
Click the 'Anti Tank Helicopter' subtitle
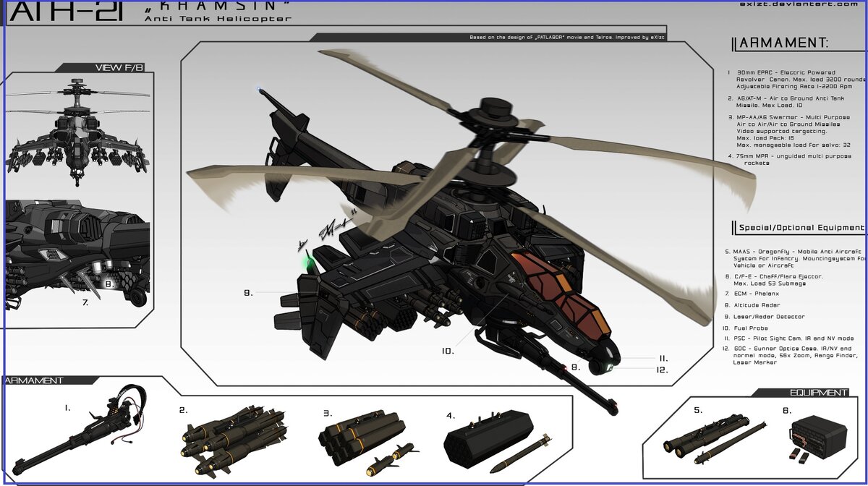pos(218,19)
